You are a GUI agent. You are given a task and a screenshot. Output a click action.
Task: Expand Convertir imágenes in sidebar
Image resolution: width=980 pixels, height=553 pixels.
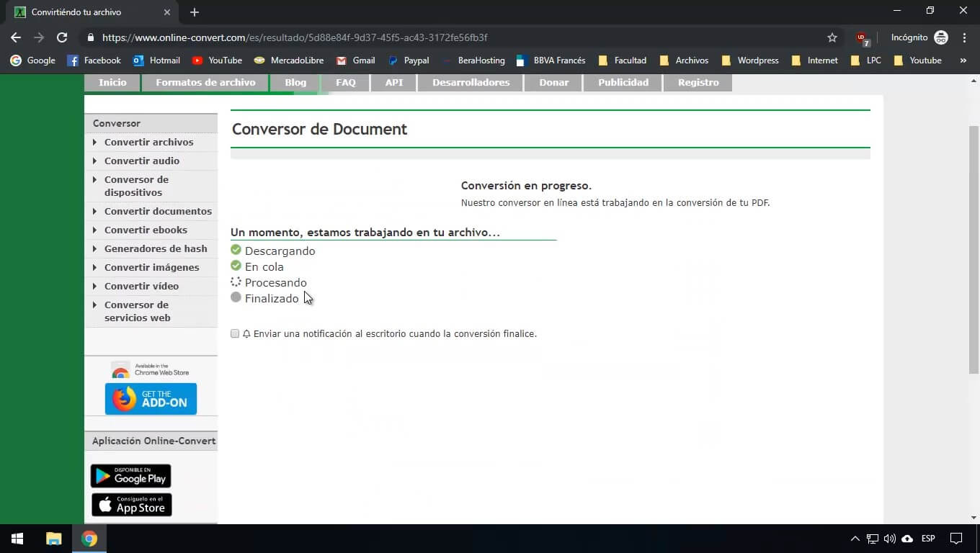tap(151, 267)
